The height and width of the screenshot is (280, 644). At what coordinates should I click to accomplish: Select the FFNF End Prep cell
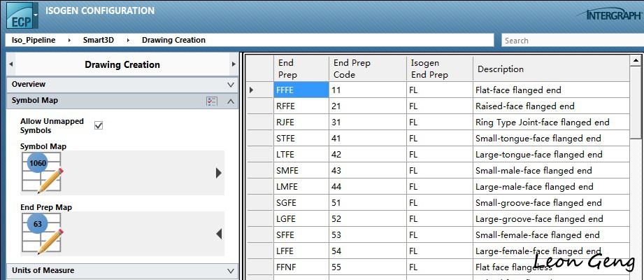301,267
